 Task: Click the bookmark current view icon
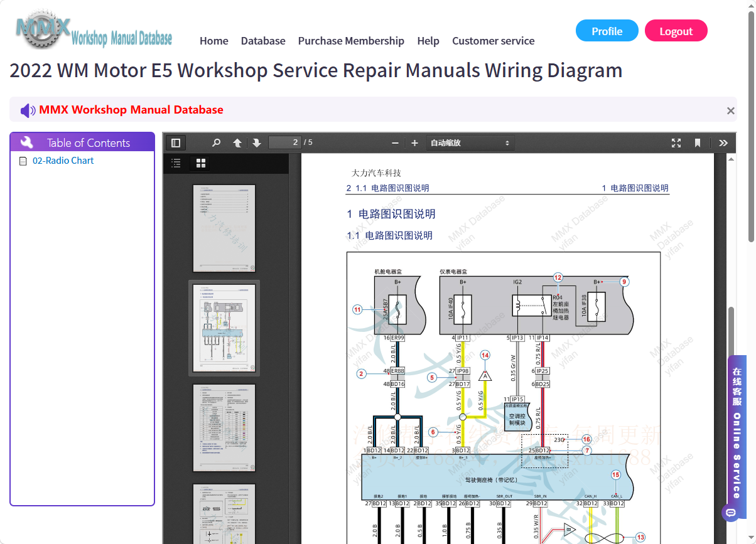[698, 143]
